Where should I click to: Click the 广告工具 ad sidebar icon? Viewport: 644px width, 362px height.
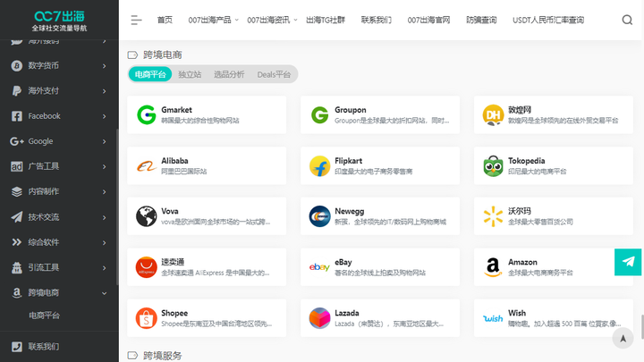point(16,166)
